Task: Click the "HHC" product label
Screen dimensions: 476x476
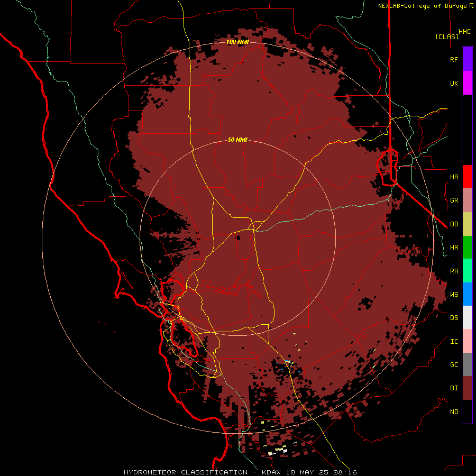Action: click(x=464, y=32)
